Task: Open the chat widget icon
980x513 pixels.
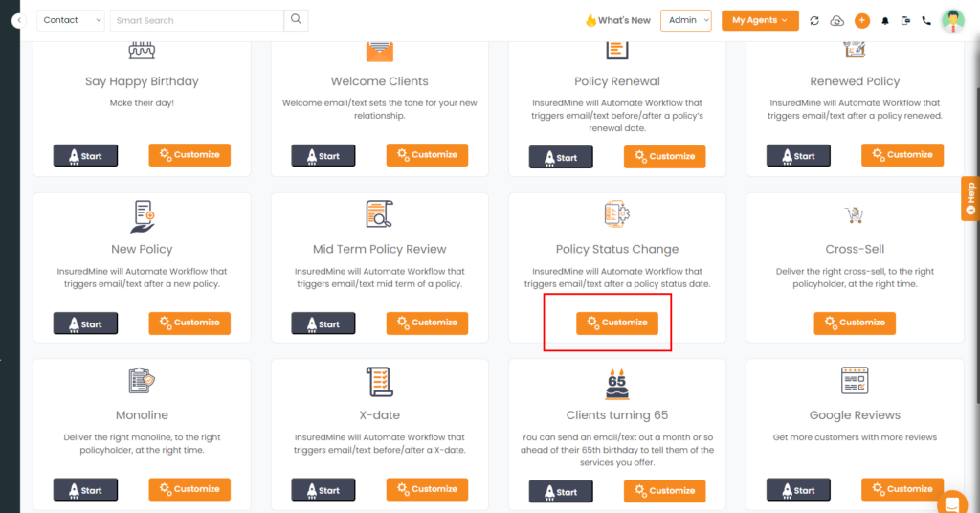Action: [x=952, y=503]
